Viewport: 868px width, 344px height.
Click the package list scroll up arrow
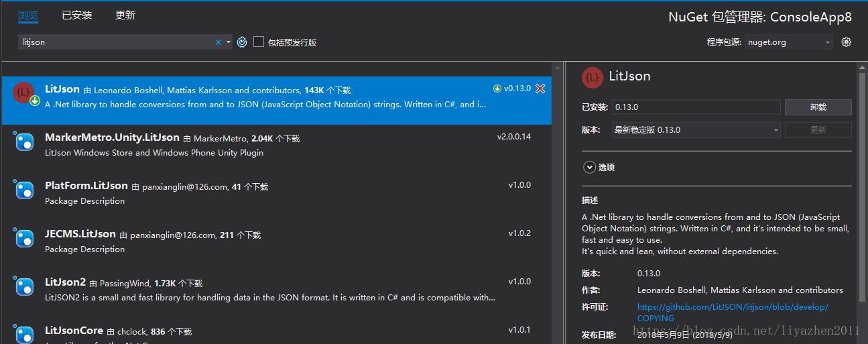[557, 68]
